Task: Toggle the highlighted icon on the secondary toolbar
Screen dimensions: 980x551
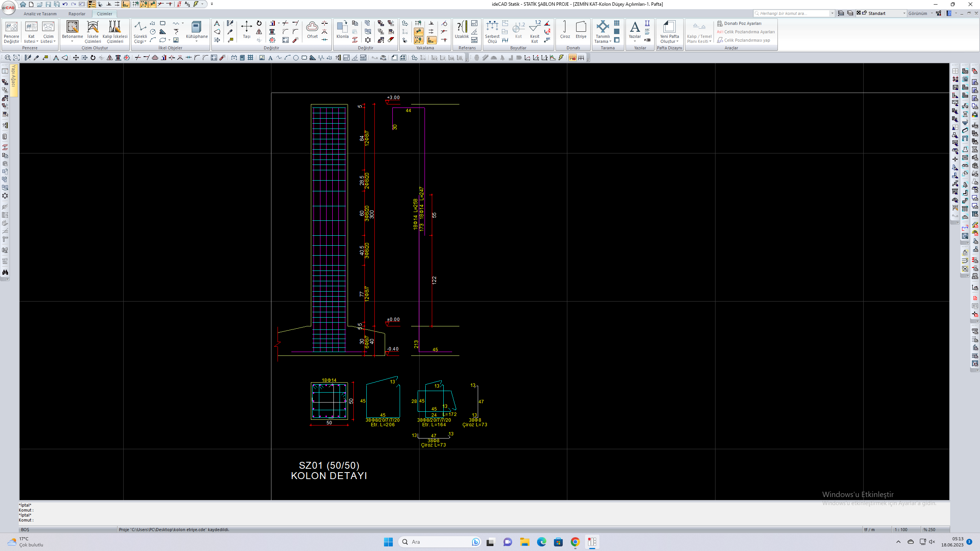Action: click(x=572, y=58)
